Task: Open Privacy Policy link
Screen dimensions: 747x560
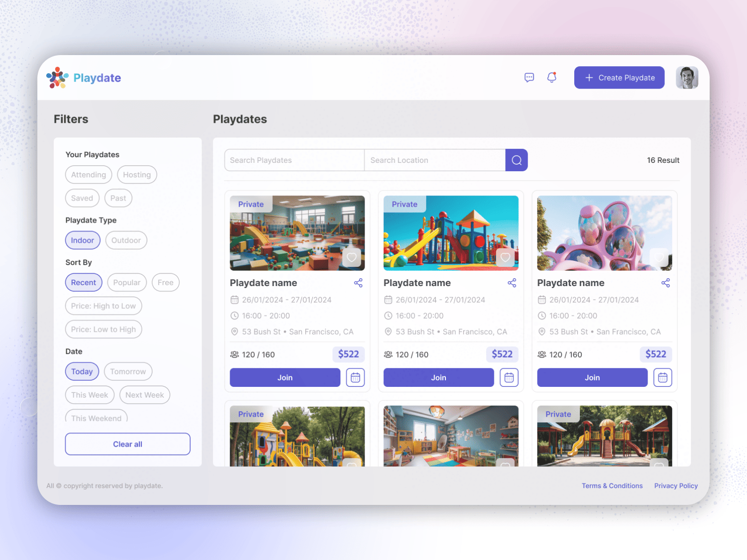Action: (676, 486)
